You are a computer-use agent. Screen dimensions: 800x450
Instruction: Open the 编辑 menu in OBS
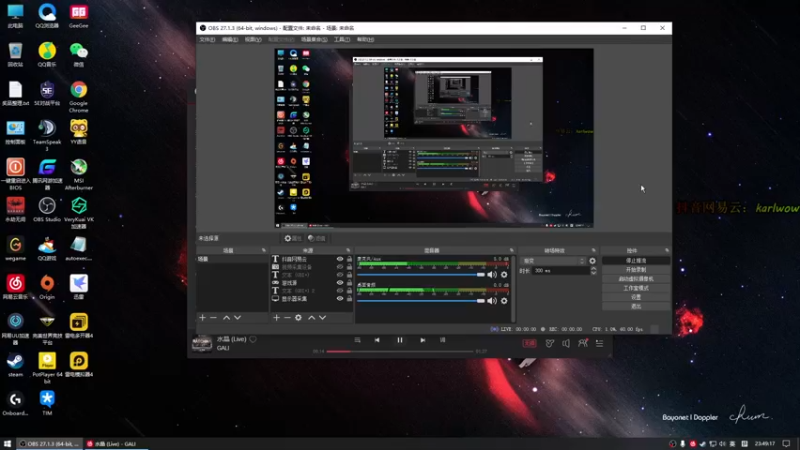(x=230, y=39)
